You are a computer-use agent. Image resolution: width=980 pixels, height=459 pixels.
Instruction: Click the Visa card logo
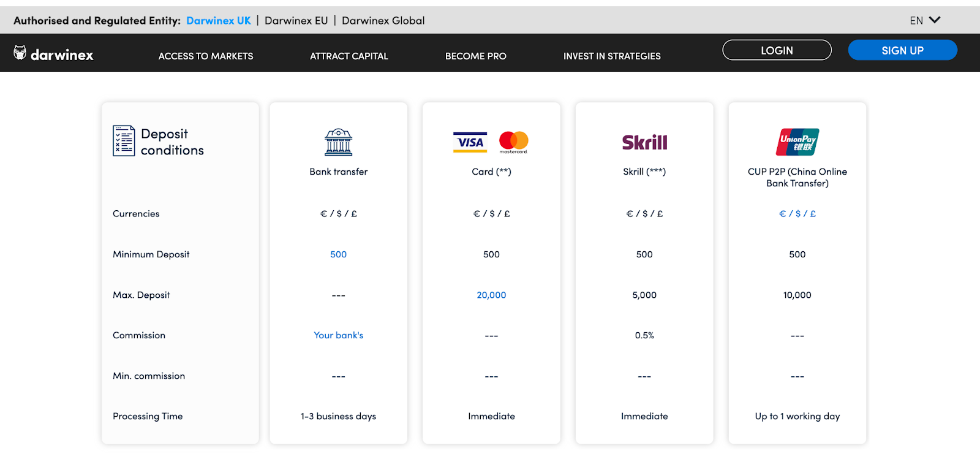470,142
